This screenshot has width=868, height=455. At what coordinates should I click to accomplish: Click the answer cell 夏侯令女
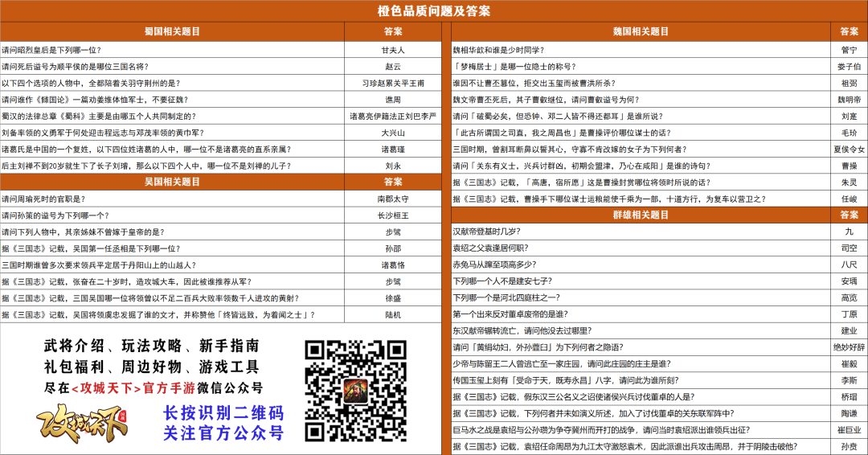[850, 149]
